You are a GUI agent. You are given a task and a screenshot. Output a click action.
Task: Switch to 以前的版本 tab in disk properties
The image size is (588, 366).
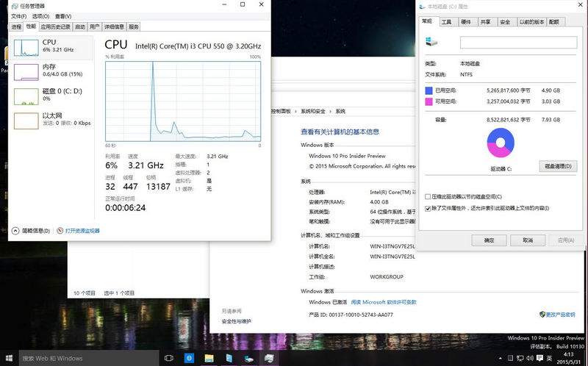531,22
